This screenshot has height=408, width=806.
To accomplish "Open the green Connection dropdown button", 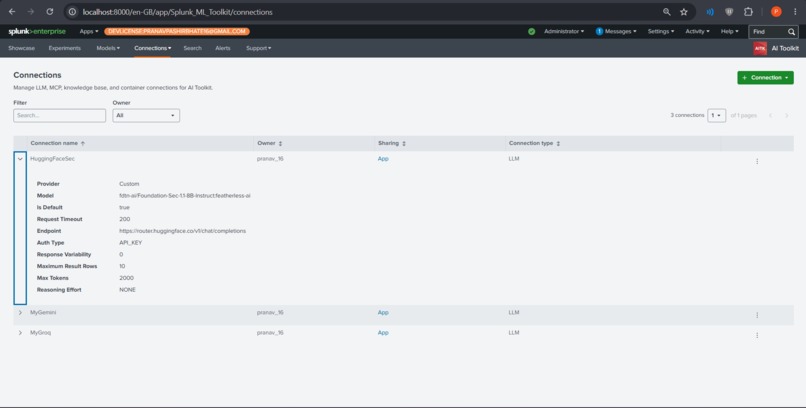I will point(765,78).
